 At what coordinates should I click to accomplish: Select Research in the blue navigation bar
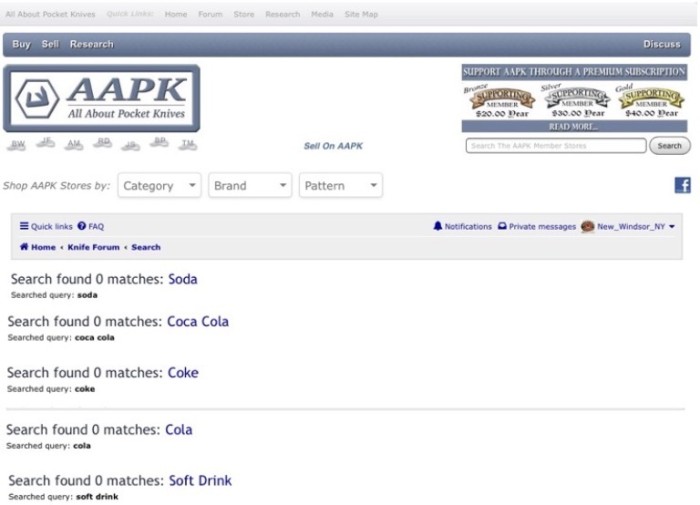tap(92, 44)
